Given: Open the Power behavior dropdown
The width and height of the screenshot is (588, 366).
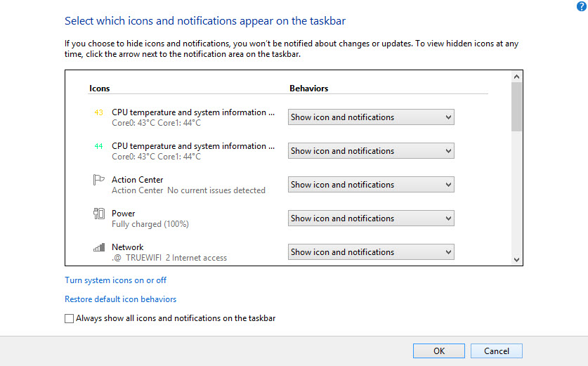Looking at the screenshot, I should (x=371, y=218).
